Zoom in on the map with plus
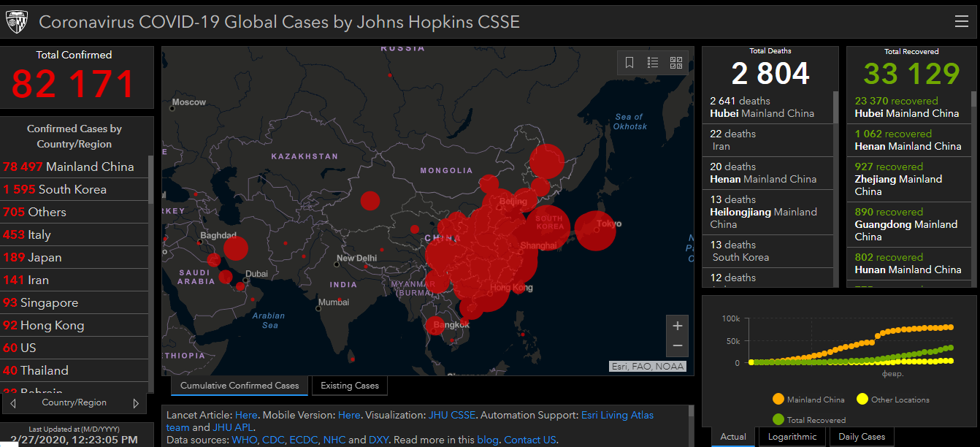Screen dimensions: 980x447 tap(678, 326)
